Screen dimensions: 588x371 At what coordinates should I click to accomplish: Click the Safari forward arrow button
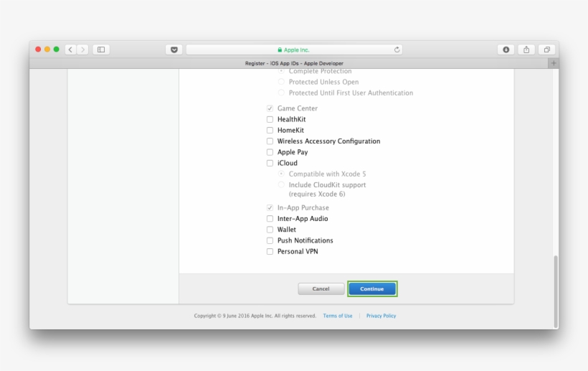(83, 50)
